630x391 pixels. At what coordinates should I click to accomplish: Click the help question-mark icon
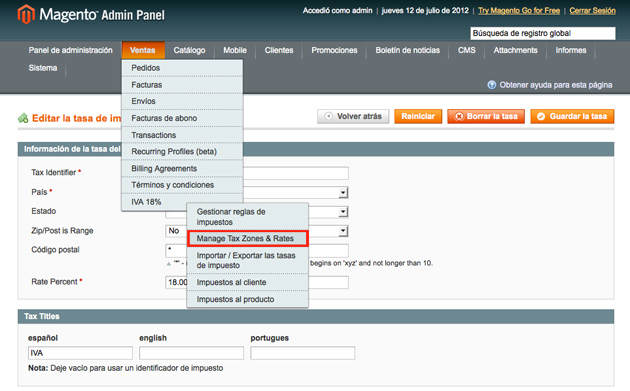491,85
